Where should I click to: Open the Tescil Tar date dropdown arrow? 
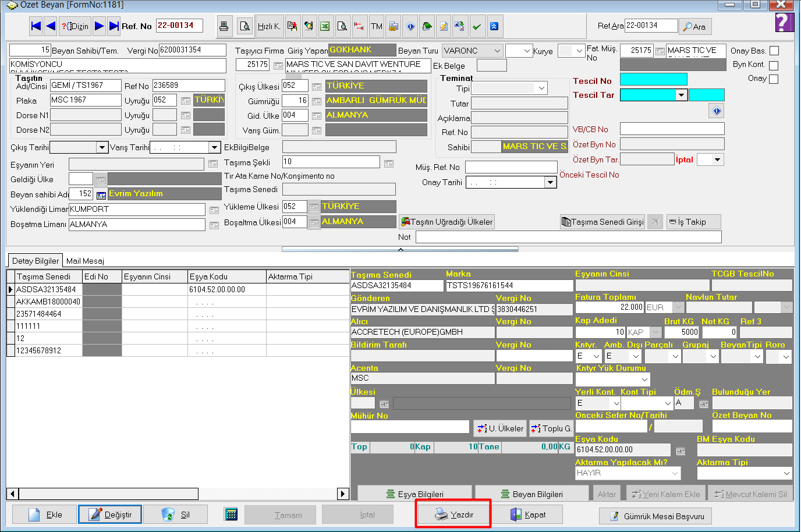click(x=681, y=95)
